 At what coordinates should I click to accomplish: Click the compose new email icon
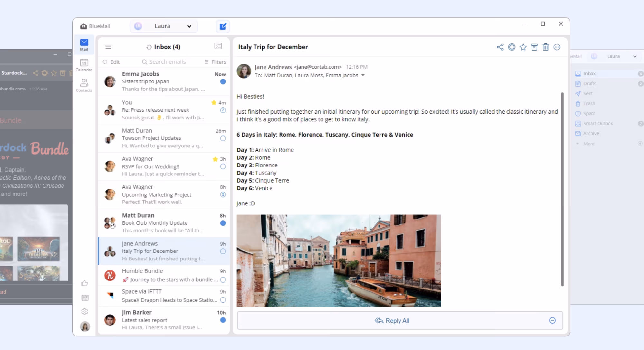[223, 26]
